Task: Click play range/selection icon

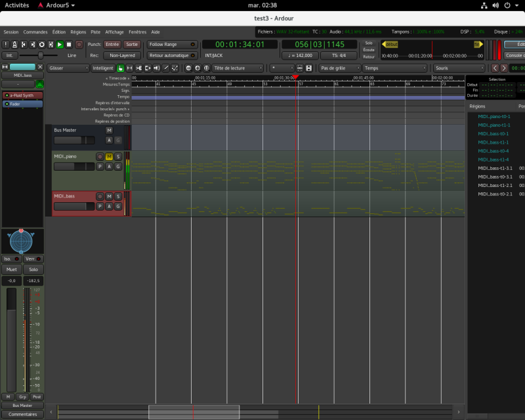Action: (x=51, y=45)
